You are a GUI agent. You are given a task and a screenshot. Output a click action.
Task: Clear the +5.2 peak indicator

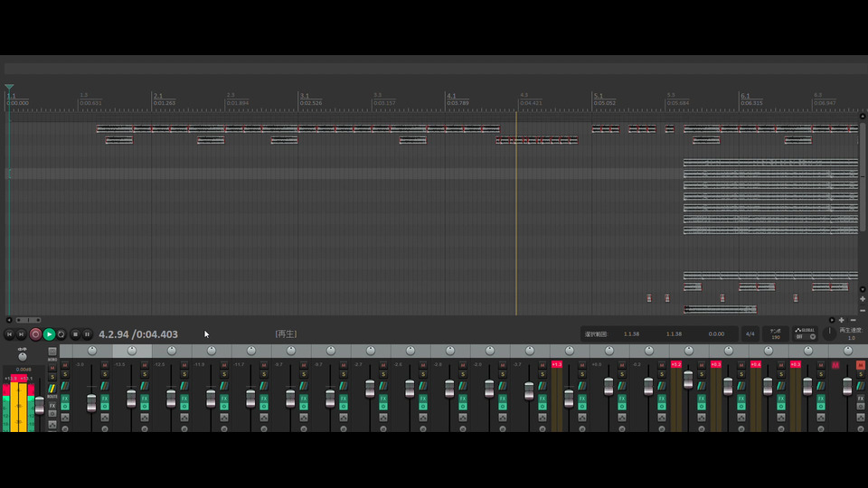pos(676,364)
